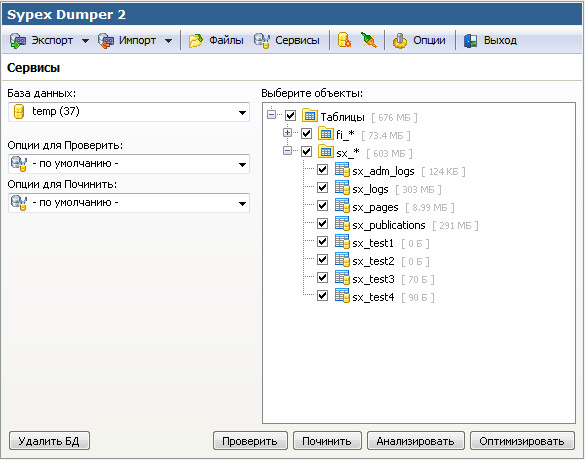
Task: Open the Опции menu label
Action: click(x=429, y=40)
